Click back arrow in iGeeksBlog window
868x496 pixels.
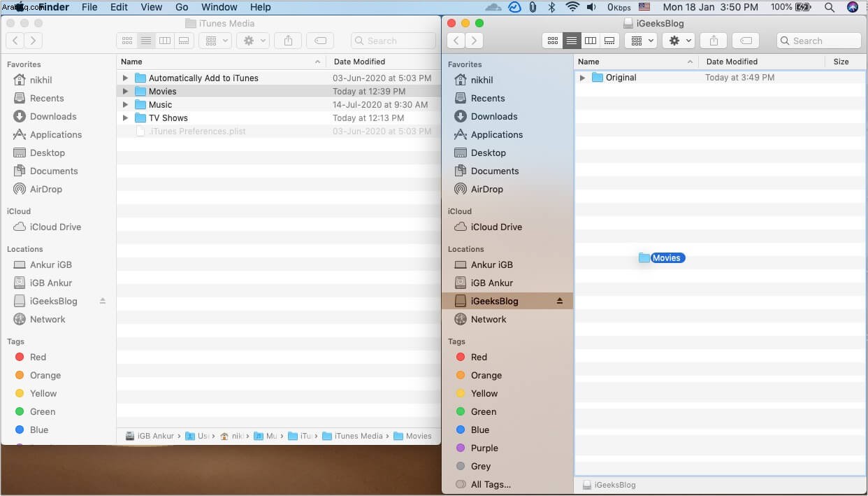tap(456, 41)
